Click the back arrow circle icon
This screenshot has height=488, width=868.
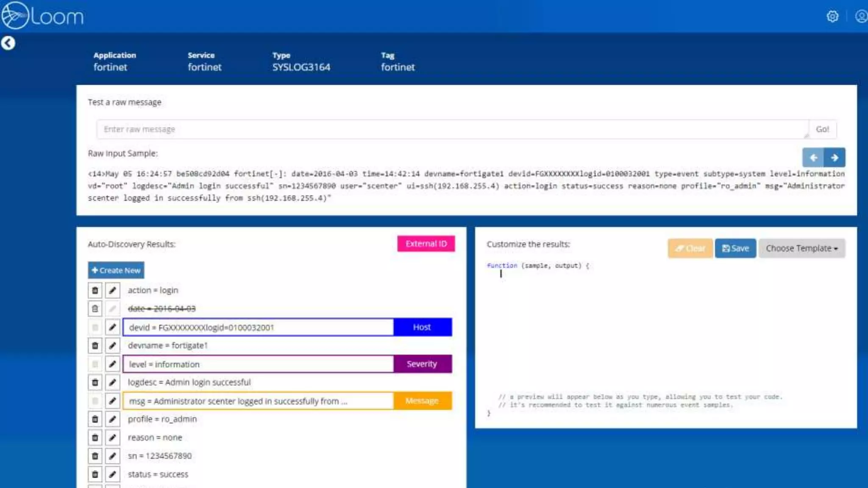pyautogui.click(x=8, y=43)
